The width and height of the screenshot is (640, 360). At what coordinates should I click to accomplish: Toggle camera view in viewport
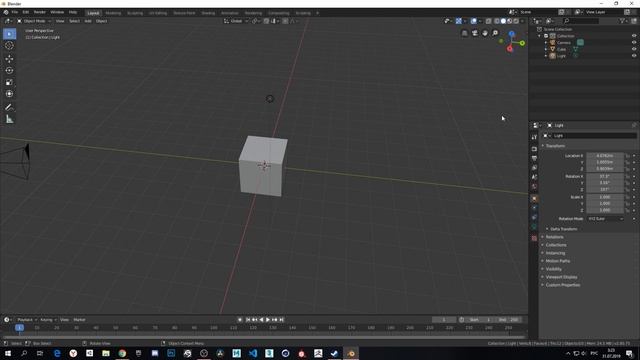click(475, 33)
